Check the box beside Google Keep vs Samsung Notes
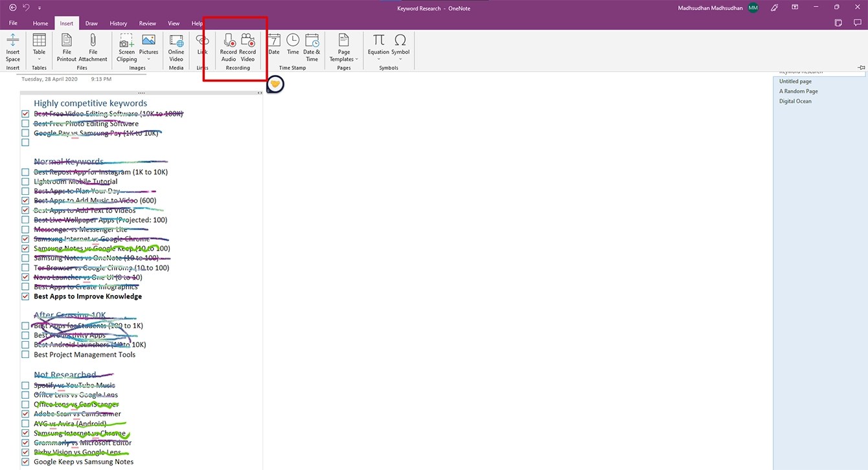The image size is (868, 470). 25,462
